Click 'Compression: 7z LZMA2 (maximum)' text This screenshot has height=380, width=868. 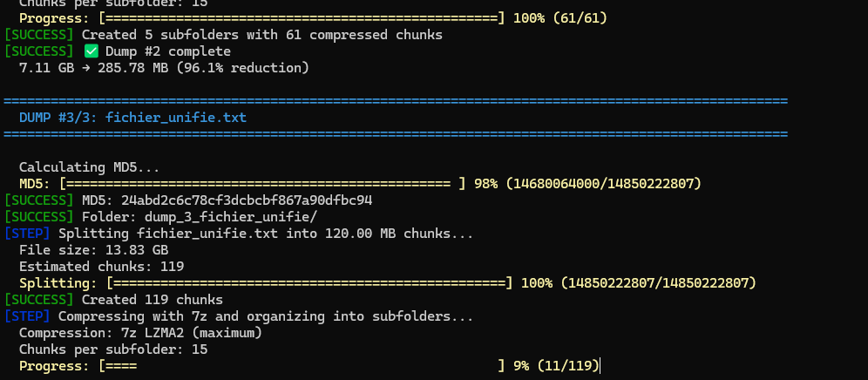click(x=140, y=333)
